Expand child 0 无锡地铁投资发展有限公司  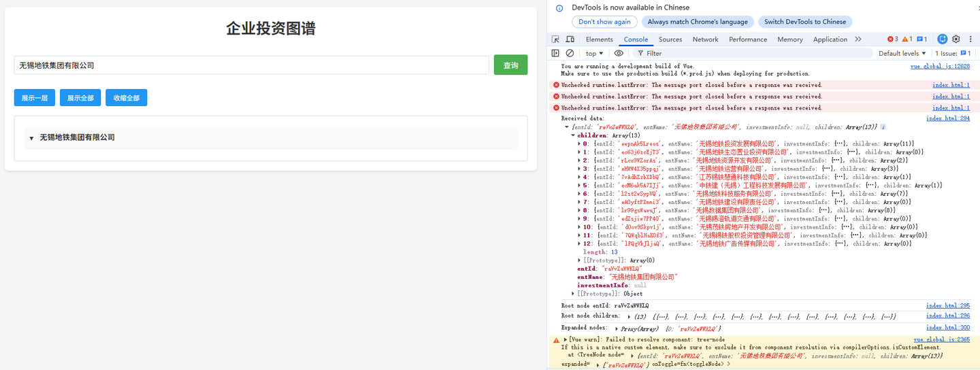point(579,144)
